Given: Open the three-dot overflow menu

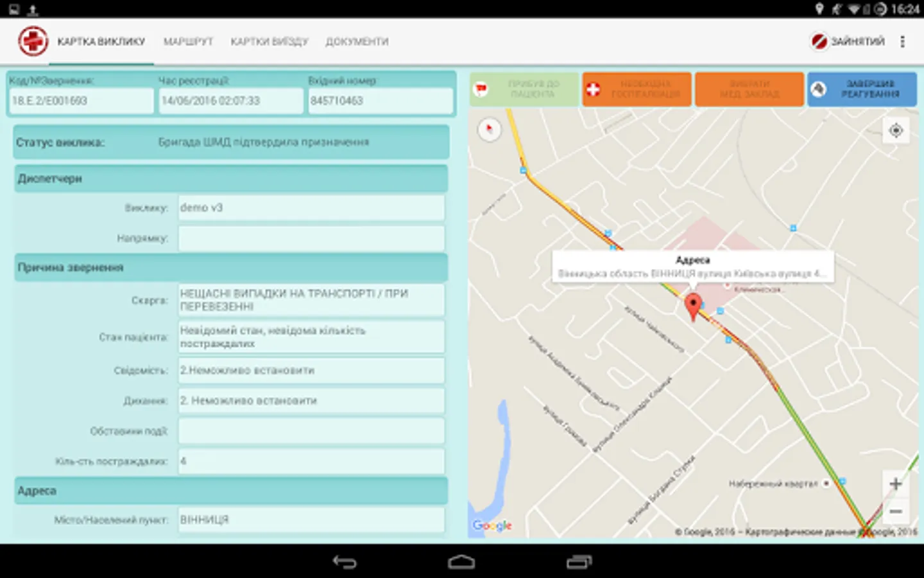Looking at the screenshot, I should click(903, 41).
